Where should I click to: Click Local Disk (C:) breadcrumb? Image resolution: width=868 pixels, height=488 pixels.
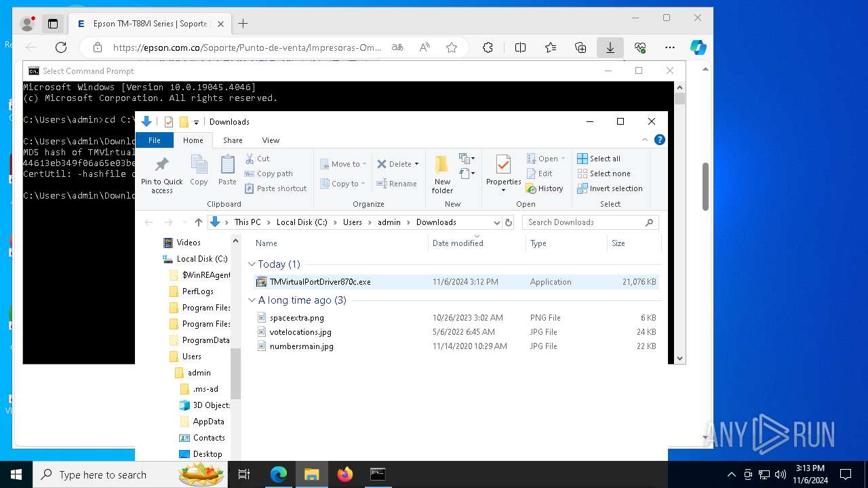(302, 222)
